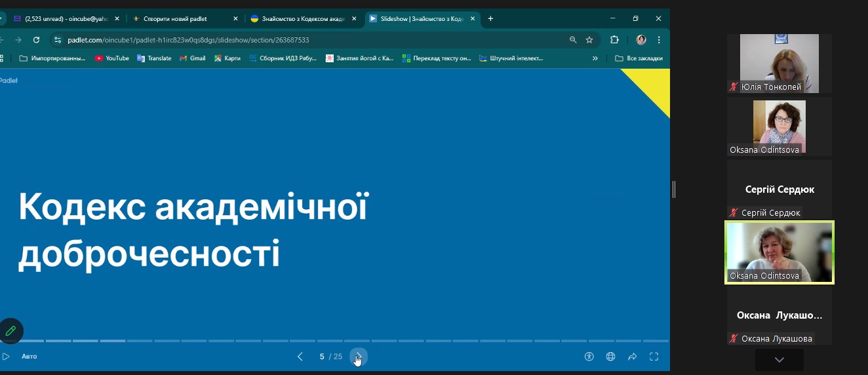Go to the next slide
868x375 pixels.
(x=359, y=357)
